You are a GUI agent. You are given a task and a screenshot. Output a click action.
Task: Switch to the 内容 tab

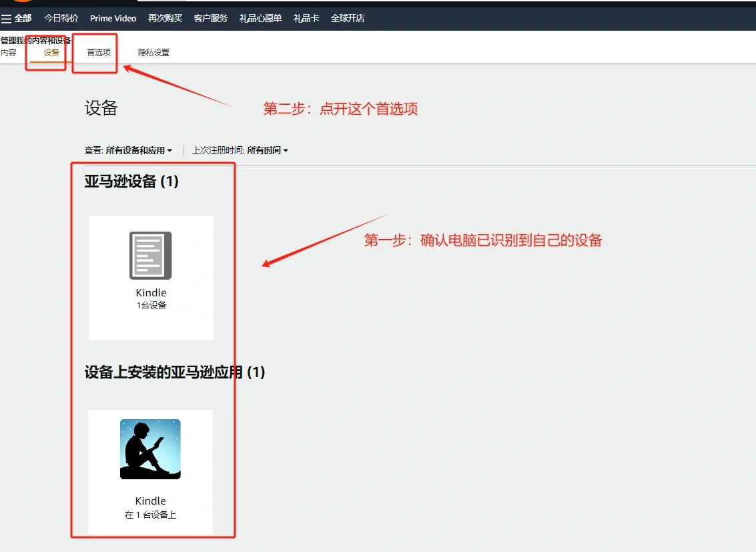[x=9, y=53]
